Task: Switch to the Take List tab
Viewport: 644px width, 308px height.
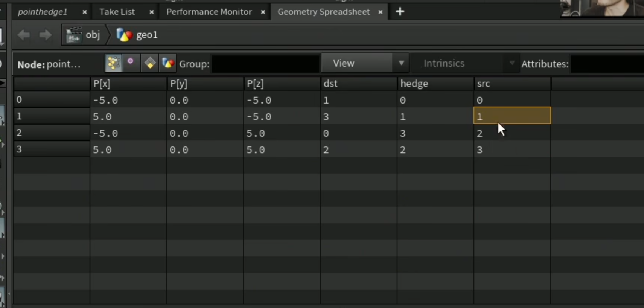Action: pyautogui.click(x=117, y=12)
